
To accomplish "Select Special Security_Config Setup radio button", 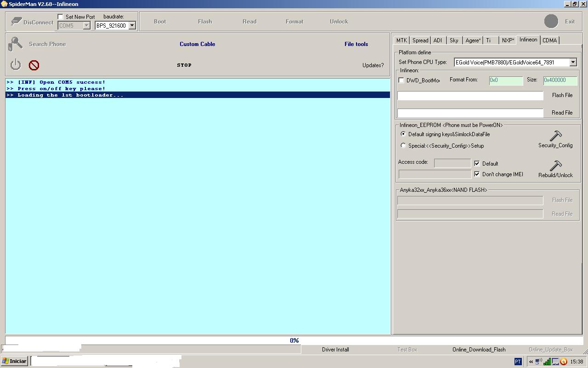I will click(x=403, y=146).
